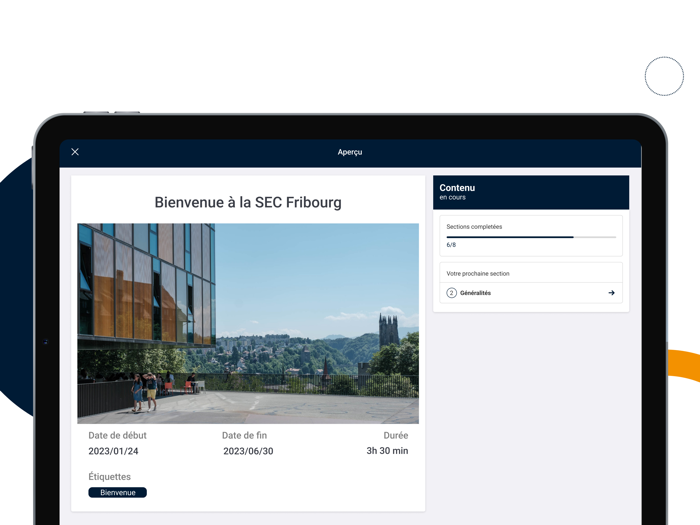Viewport: 700px width, 525px height.
Task: Close the Aperçu preview with the X icon
Action: pyautogui.click(x=75, y=152)
